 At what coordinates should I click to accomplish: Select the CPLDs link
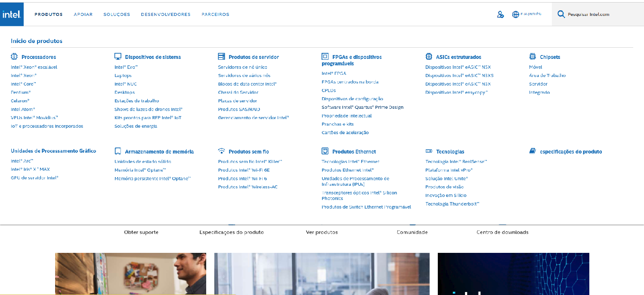point(329,90)
